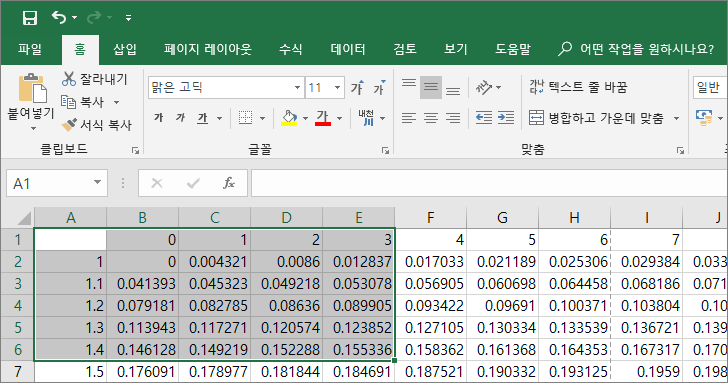This screenshot has height=383, width=728.
Task: Open font color palette dropdown arrow
Action: (339, 118)
